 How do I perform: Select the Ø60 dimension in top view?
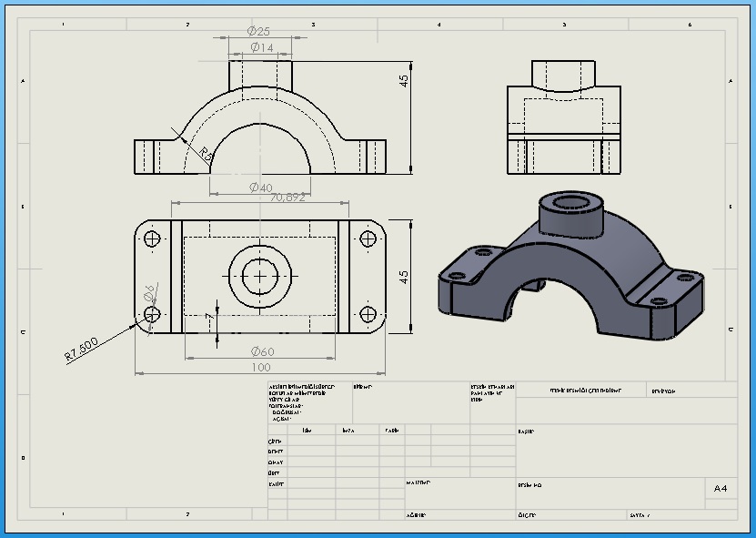point(263,351)
